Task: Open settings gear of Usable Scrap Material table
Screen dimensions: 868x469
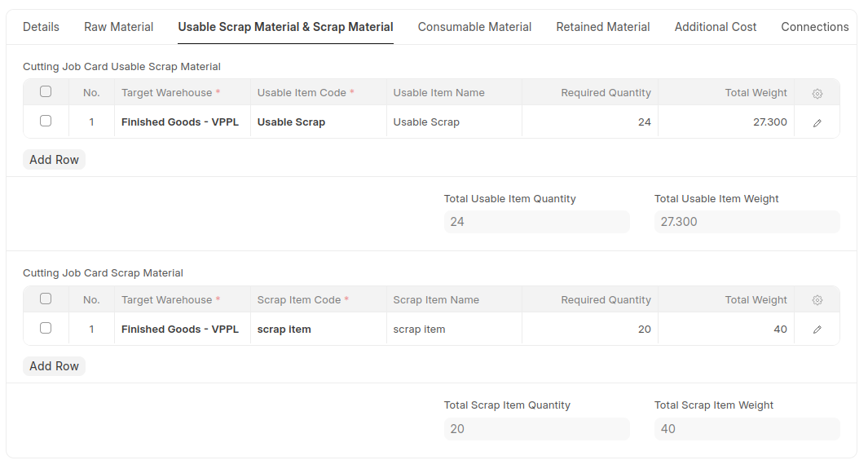Action: pyautogui.click(x=817, y=94)
